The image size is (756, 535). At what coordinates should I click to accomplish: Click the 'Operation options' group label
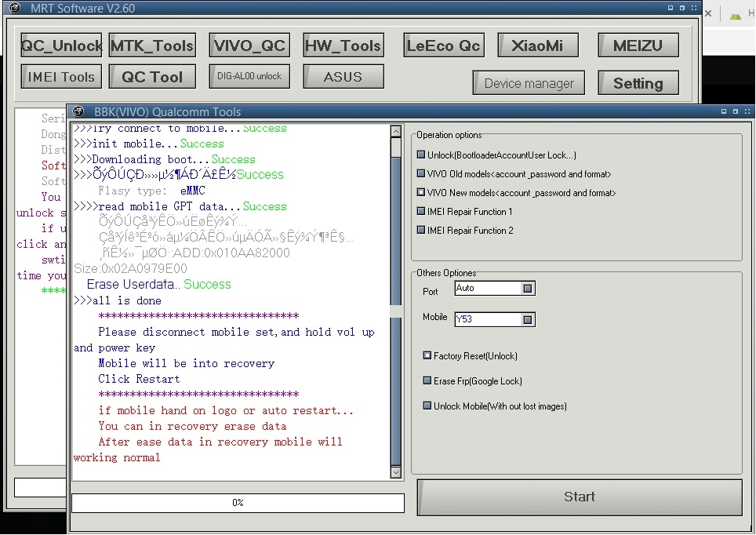pos(449,135)
